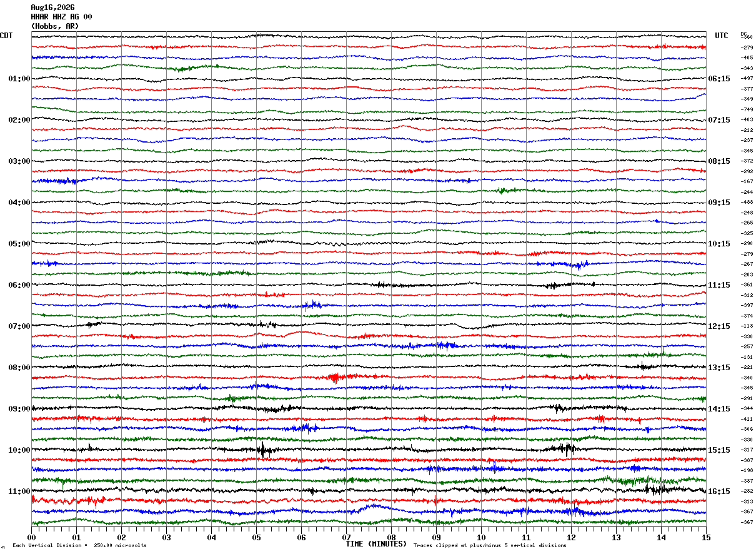Select the 04:00 CDT time label
Viewport: 756px width, 554px height.
pos(19,203)
